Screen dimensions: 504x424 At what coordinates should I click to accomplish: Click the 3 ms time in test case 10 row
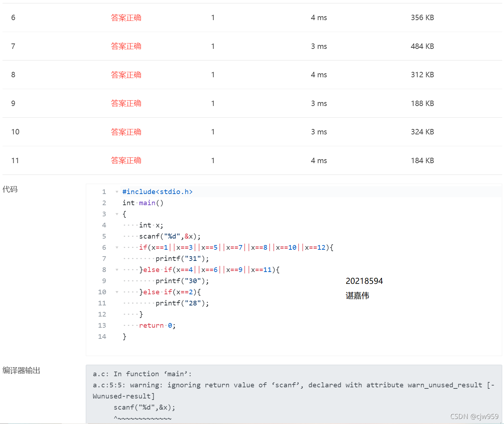coord(319,132)
